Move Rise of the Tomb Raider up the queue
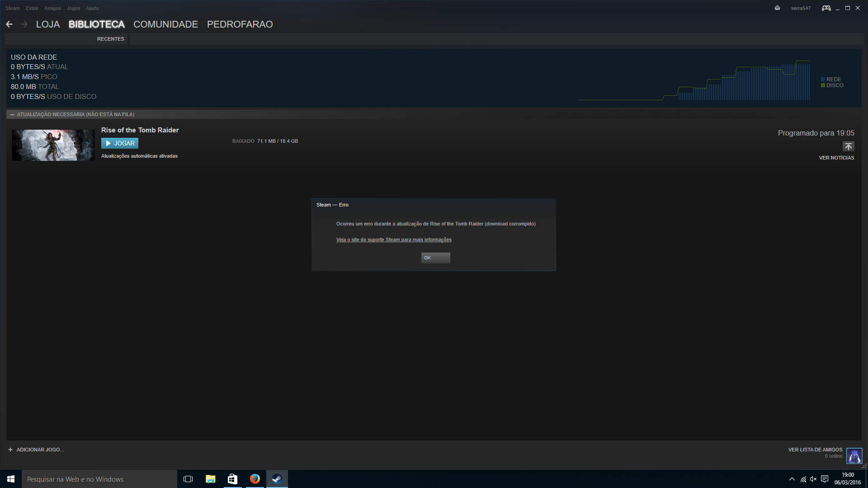The width and height of the screenshot is (868, 488). click(x=848, y=146)
